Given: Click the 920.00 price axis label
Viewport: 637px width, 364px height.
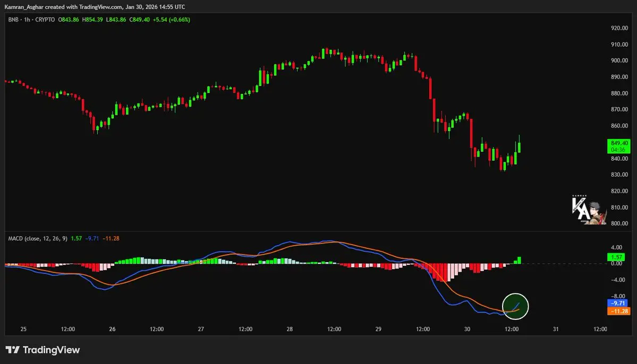Looking at the screenshot, I should click(619, 28).
